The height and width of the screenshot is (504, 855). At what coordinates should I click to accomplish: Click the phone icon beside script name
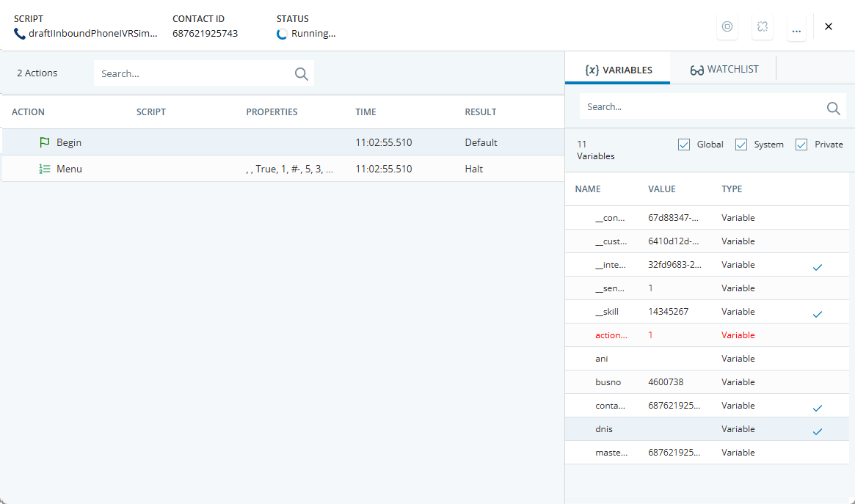coord(20,34)
